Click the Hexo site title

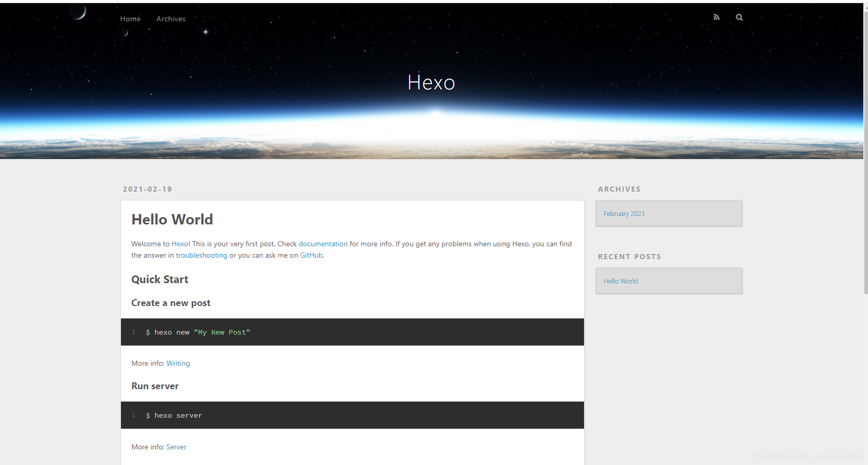[431, 82]
